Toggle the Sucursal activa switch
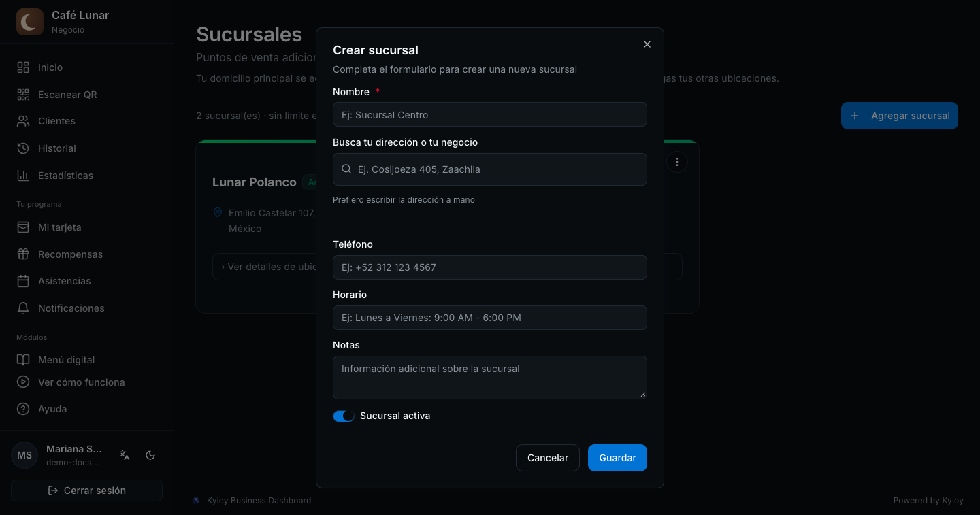 pos(344,416)
